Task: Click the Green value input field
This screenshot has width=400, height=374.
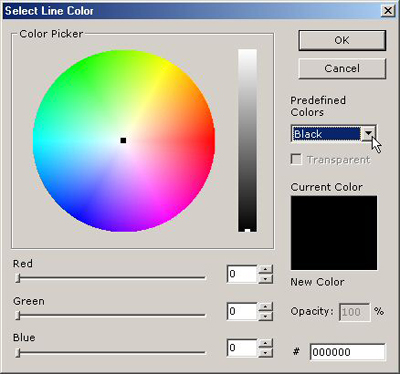Action: click(242, 311)
